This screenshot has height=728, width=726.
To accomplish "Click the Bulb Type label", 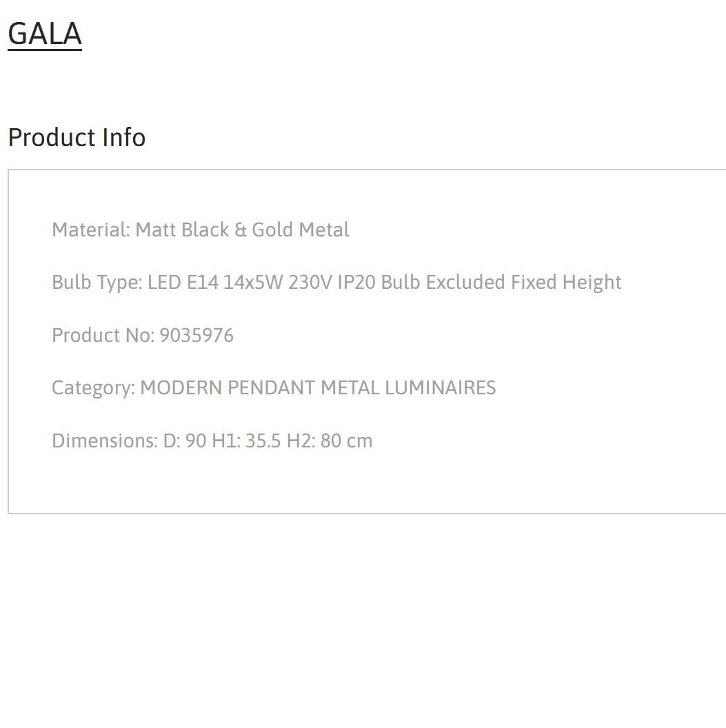I will 97,282.
